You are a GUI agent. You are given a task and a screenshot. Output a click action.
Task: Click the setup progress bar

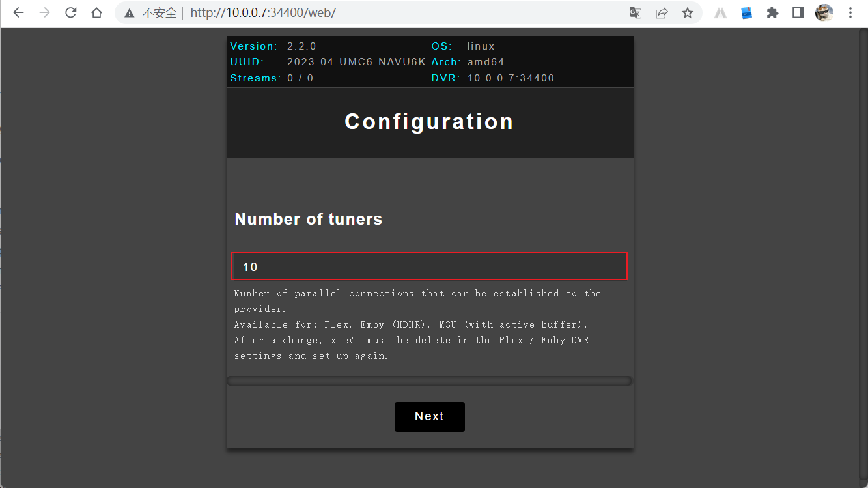(429, 380)
